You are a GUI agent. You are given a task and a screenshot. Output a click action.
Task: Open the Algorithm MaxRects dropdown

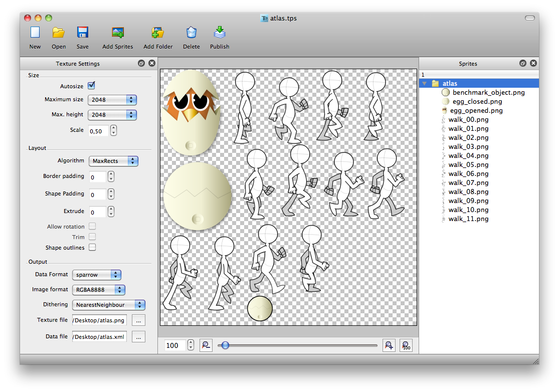[x=113, y=161]
